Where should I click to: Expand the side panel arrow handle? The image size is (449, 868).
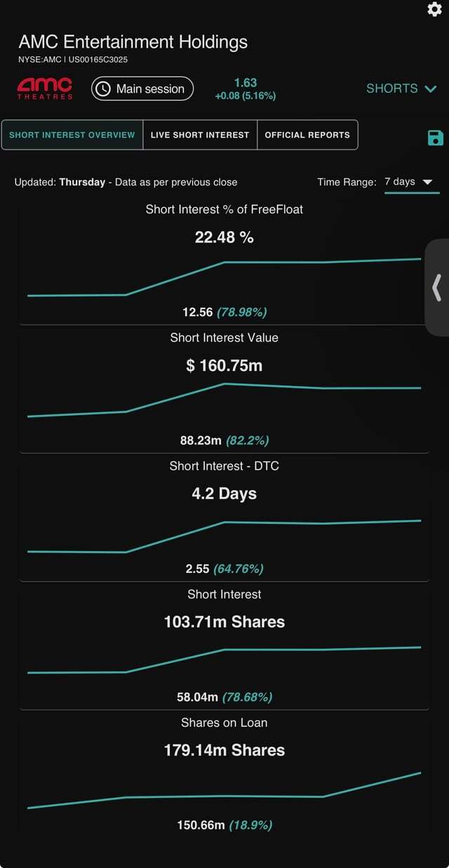tap(437, 287)
